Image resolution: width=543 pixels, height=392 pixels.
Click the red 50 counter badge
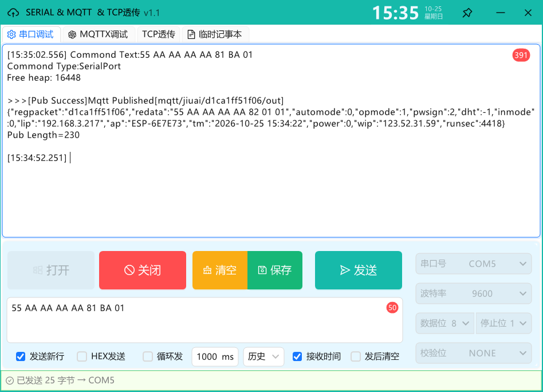coord(392,307)
